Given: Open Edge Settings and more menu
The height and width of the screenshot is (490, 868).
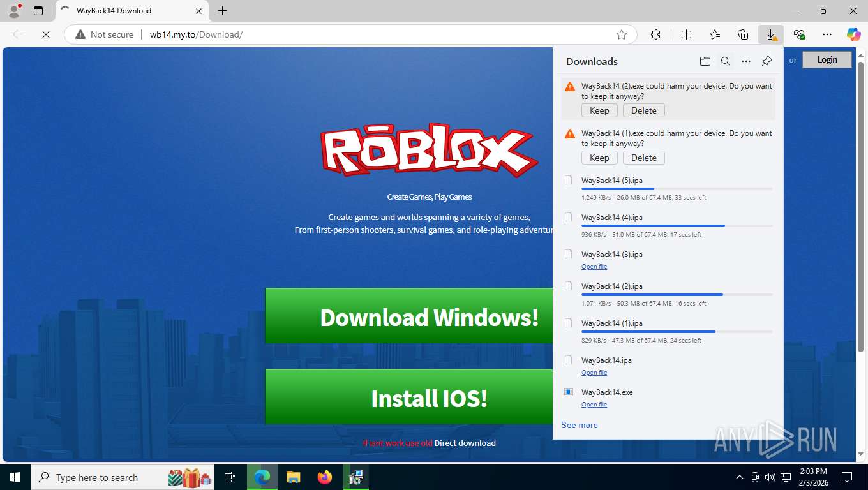Looking at the screenshot, I should (x=827, y=34).
